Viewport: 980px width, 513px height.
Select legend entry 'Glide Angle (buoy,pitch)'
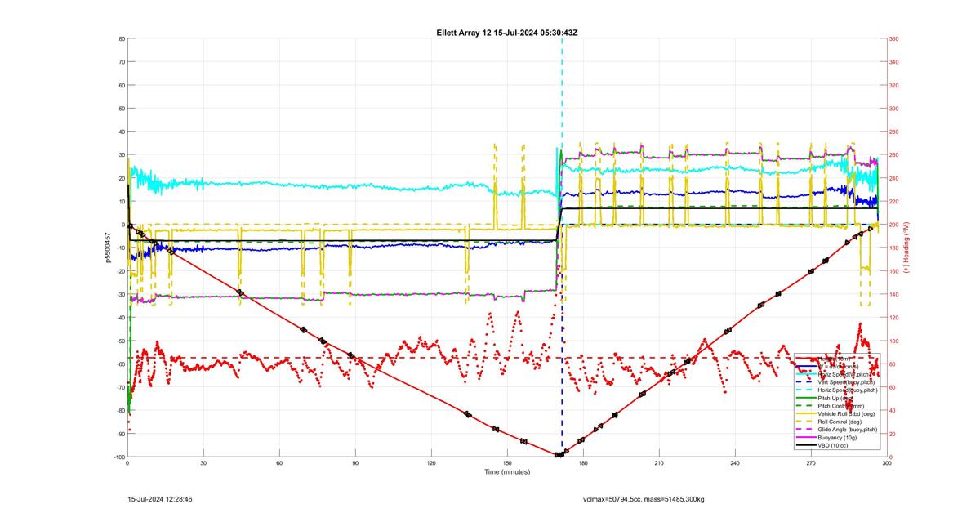848,430
